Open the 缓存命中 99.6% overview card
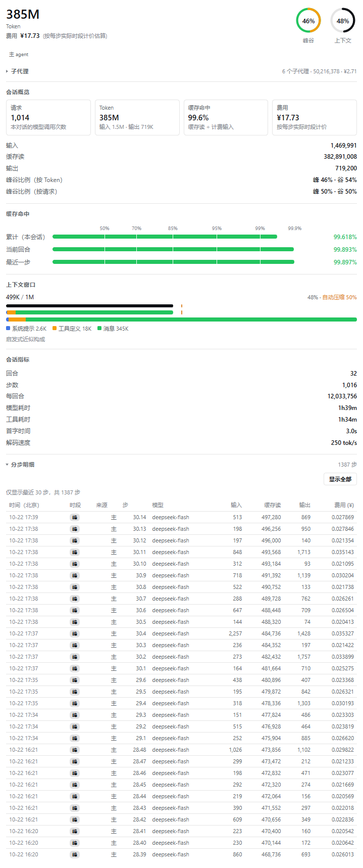 point(226,117)
